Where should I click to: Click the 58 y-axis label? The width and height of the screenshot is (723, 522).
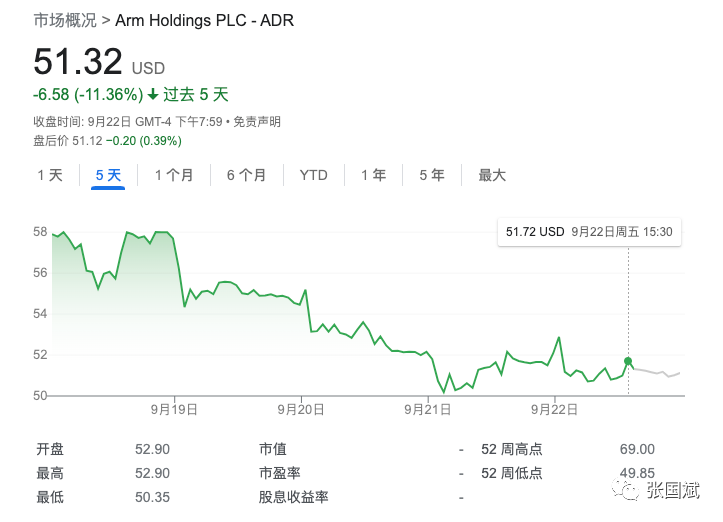40,231
